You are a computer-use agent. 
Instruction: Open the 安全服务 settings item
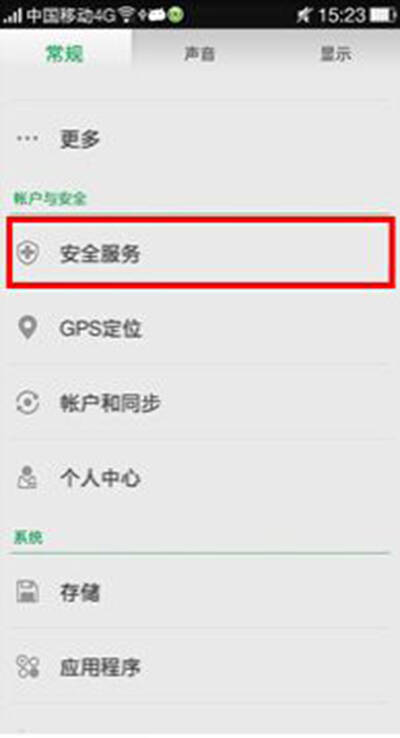click(200, 253)
